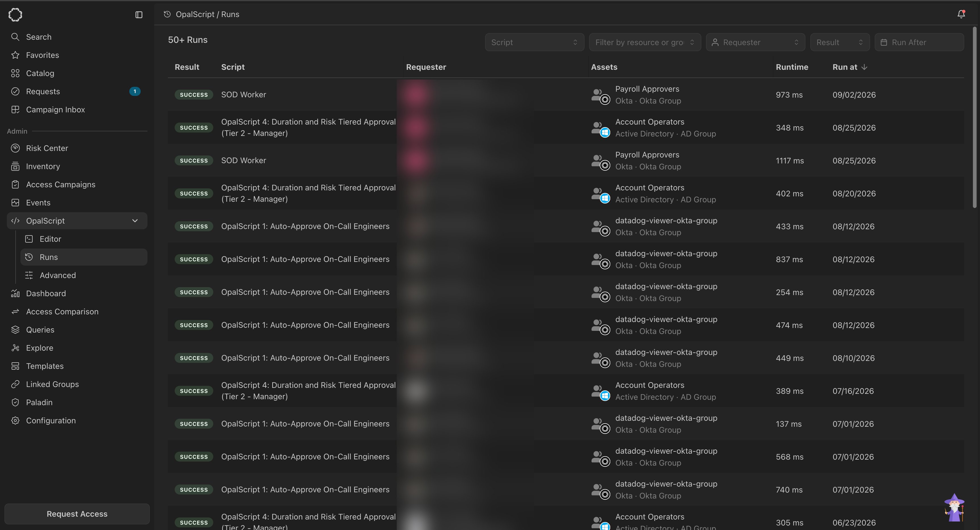Click Account Operators asset in 08/20/2026 row
Screen dimensions: 980x530
[650, 188]
